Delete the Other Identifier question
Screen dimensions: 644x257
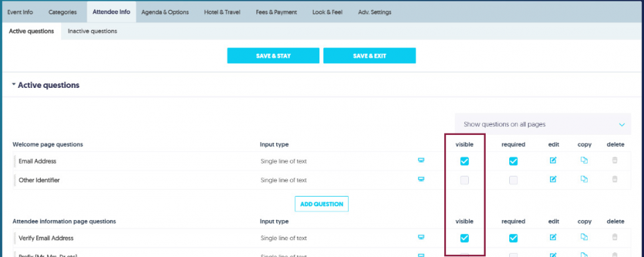click(x=615, y=179)
